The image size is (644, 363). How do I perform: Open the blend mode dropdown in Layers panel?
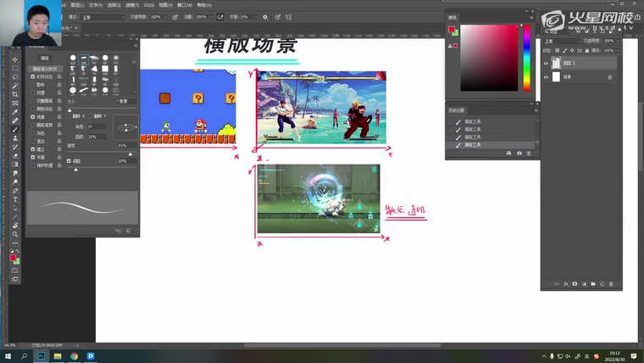click(x=559, y=41)
